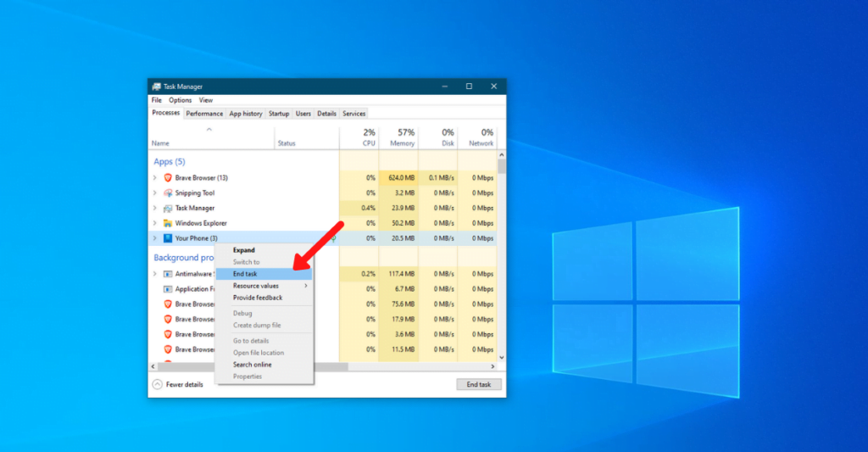Click the horizontal scrollbar thumb

pyautogui.click(x=253, y=366)
